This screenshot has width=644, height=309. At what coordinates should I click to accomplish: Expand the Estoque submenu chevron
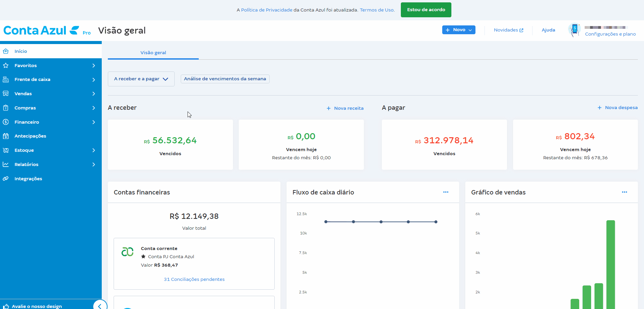coord(94,150)
